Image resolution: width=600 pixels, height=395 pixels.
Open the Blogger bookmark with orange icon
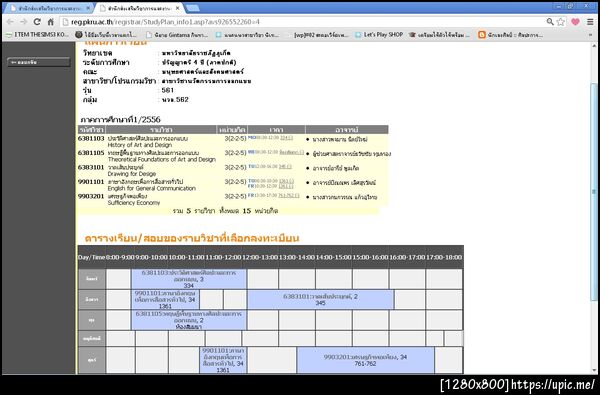pos(510,35)
